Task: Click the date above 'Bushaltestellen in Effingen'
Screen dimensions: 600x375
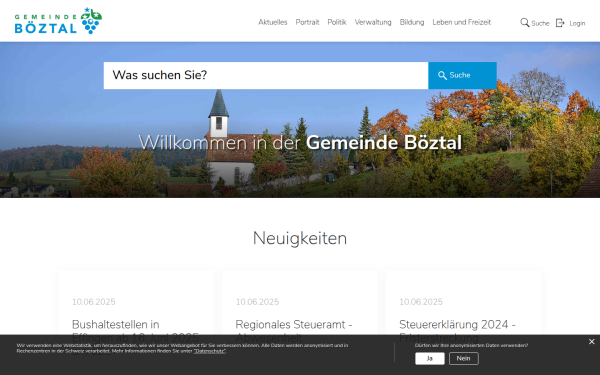Action: (94, 302)
